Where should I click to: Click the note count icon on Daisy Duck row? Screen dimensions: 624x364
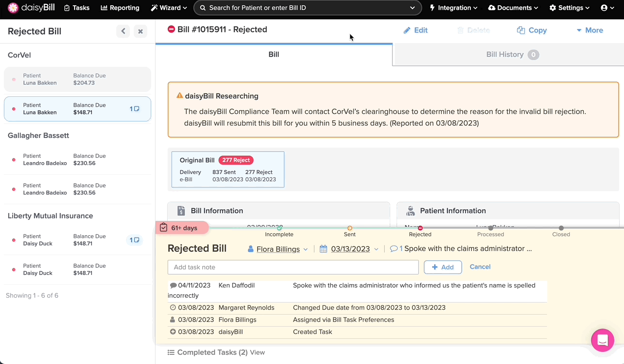click(x=135, y=240)
